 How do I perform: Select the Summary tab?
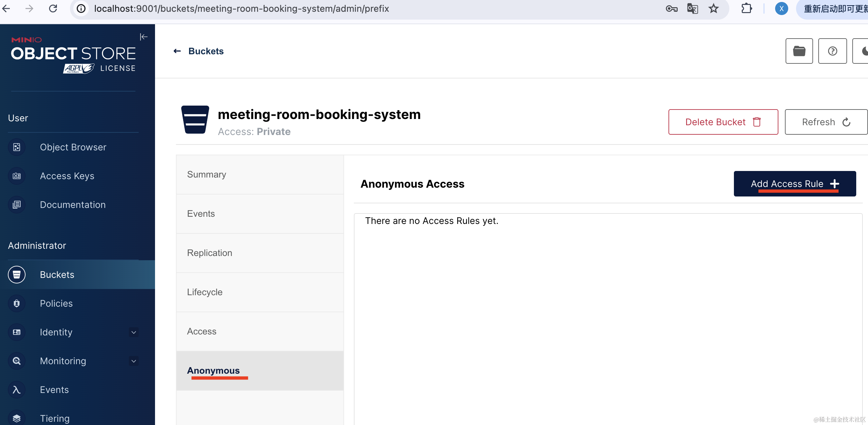pyautogui.click(x=207, y=175)
